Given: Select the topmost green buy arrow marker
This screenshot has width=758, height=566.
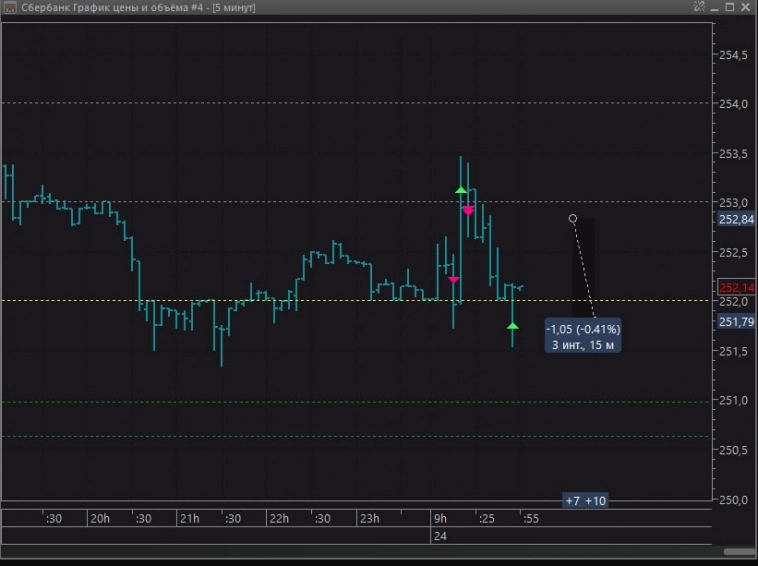Looking at the screenshot, I should 461,189.
